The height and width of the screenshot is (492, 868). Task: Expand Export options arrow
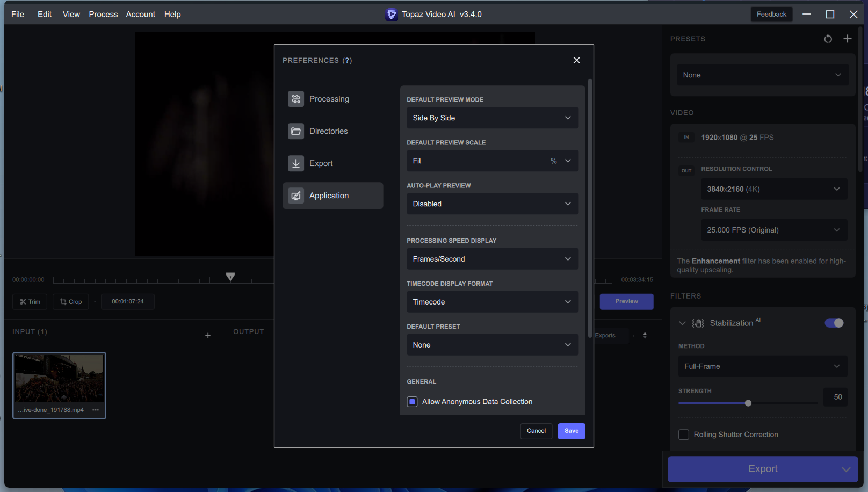pos(846,469)
